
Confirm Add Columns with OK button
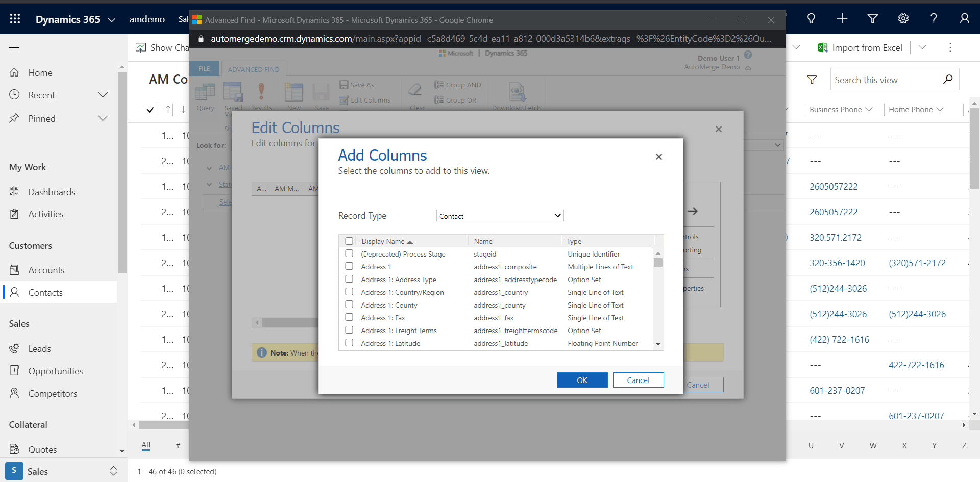(582, 380)
